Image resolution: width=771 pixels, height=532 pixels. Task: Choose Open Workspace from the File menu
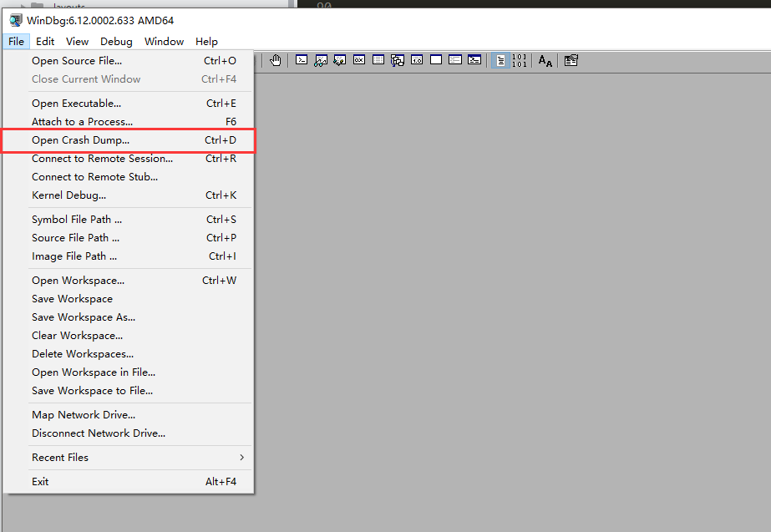[129, 281]
